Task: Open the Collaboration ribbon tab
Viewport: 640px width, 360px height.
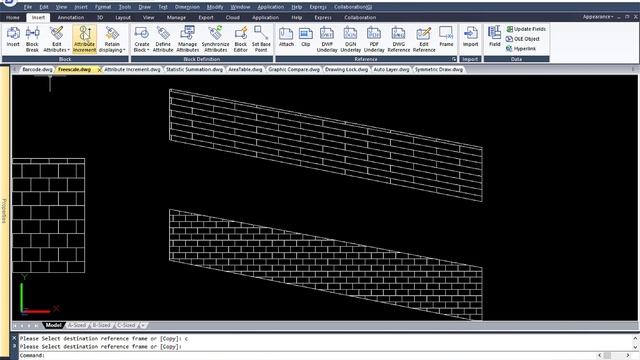Action: 360,18
